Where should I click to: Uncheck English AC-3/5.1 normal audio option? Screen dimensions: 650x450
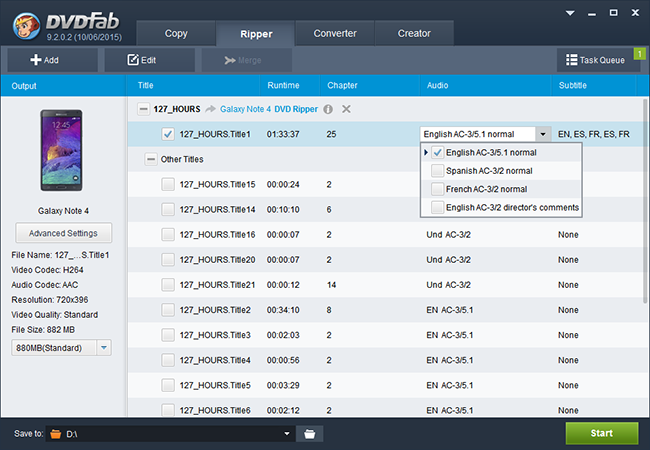tap(437, 152)
